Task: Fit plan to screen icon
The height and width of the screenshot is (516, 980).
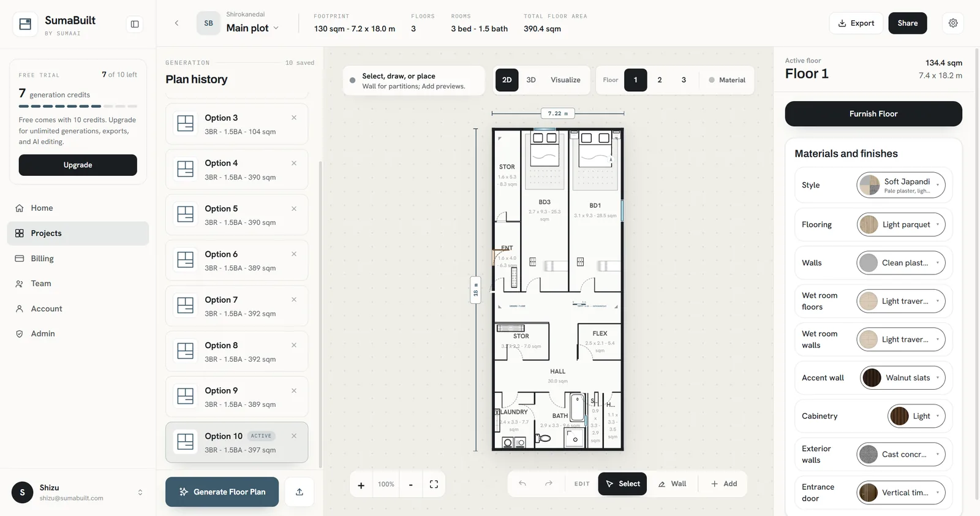Action: click(434, 485)
